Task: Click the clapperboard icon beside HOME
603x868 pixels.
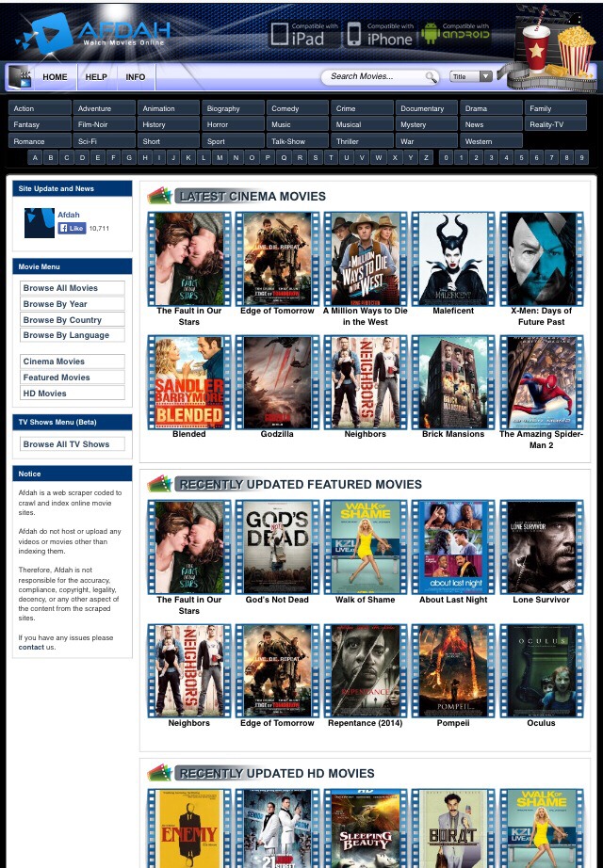Action: (x=20, y=77)
